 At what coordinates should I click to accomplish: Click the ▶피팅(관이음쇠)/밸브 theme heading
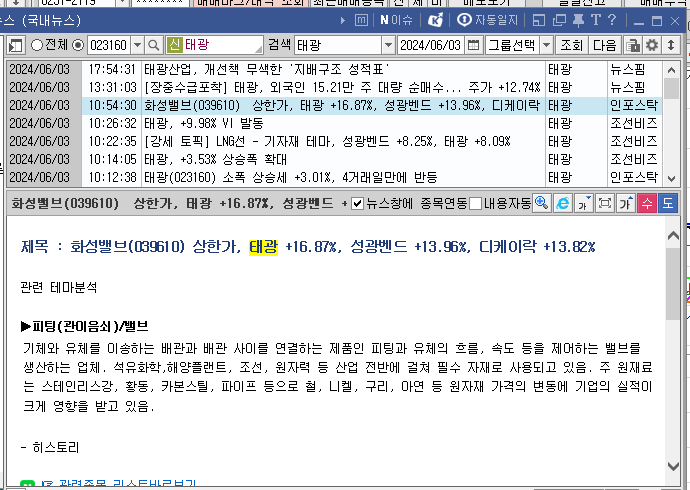[84, 326]
